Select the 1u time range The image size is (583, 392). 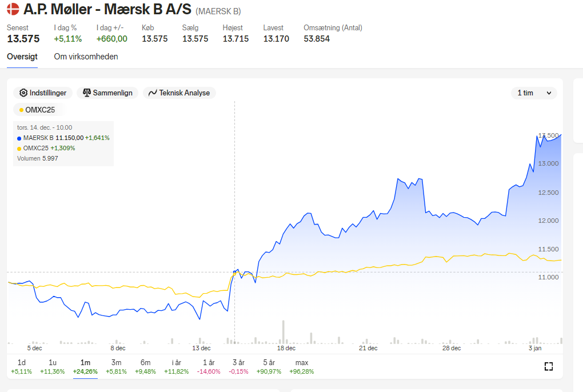pos(53,366)
